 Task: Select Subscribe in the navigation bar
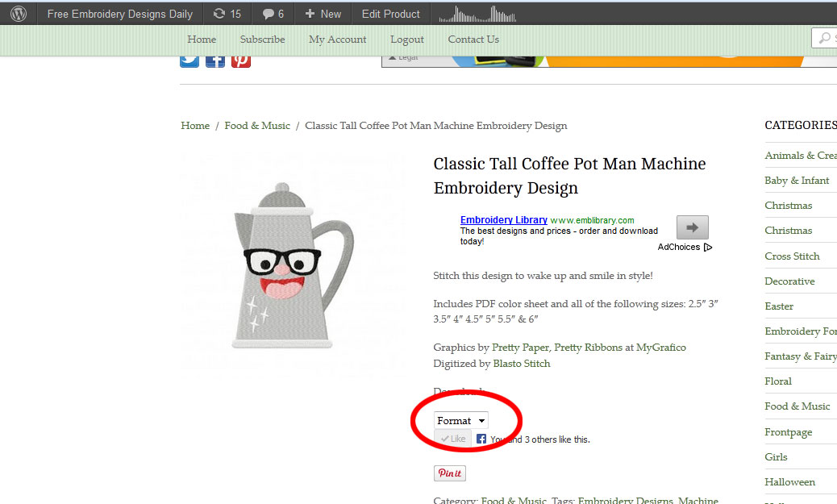[262, 40]
